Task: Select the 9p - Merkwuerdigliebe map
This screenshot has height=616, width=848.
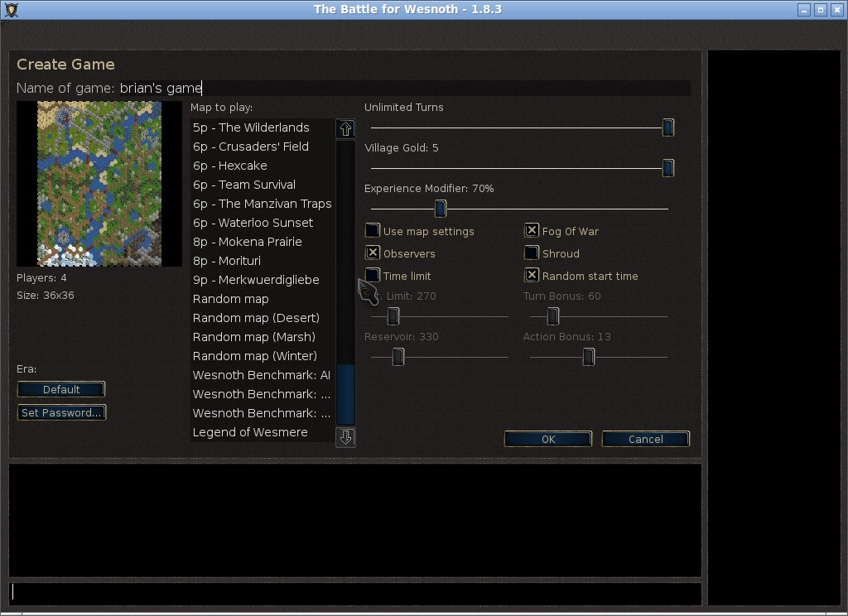Action: (x=263, y=280)
